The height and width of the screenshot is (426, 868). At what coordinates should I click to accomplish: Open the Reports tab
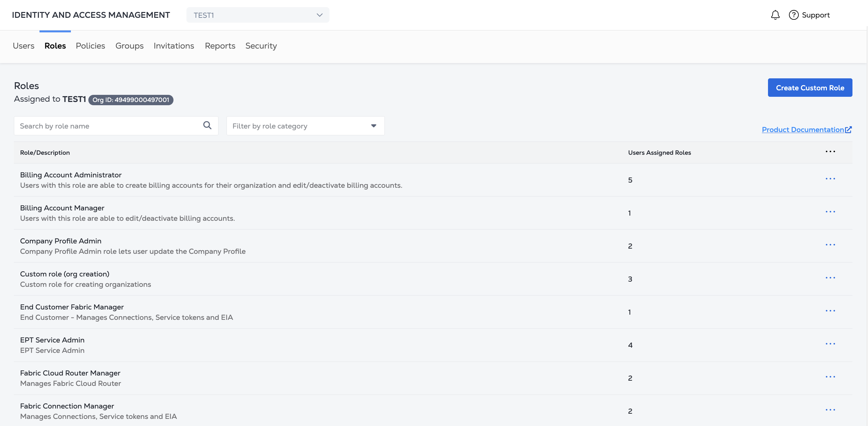[220, 46]
